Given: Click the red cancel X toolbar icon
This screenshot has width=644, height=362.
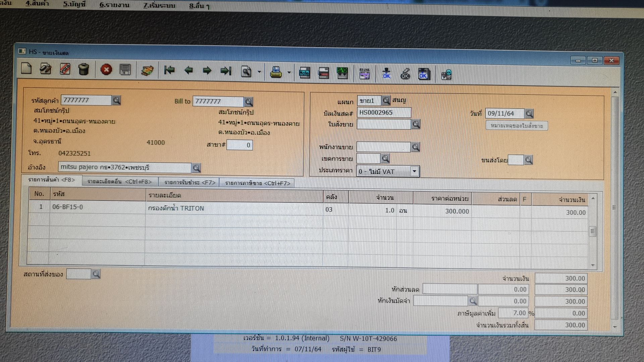Looking at the screenshot, I should click(x=106, y=70).
